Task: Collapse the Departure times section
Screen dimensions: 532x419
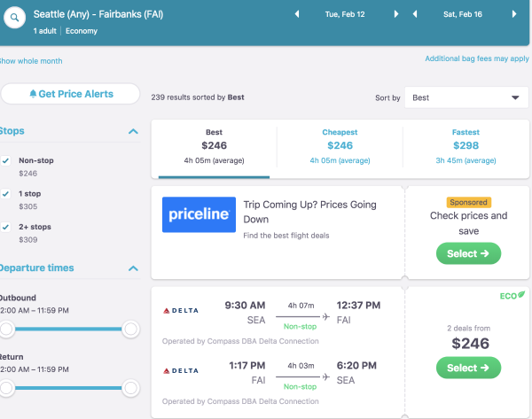Action: pyautogui.click(x=133, y=268)
